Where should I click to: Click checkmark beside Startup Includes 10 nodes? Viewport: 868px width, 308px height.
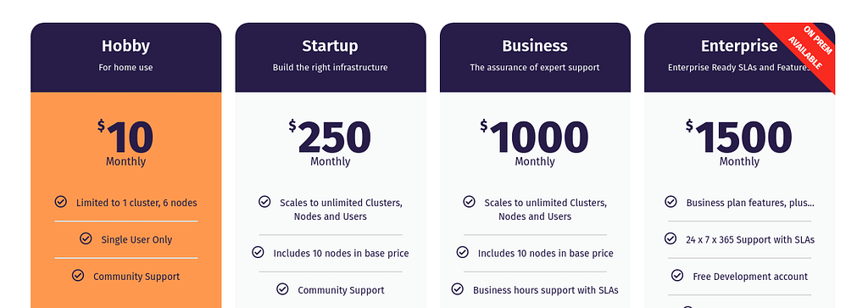258,252
